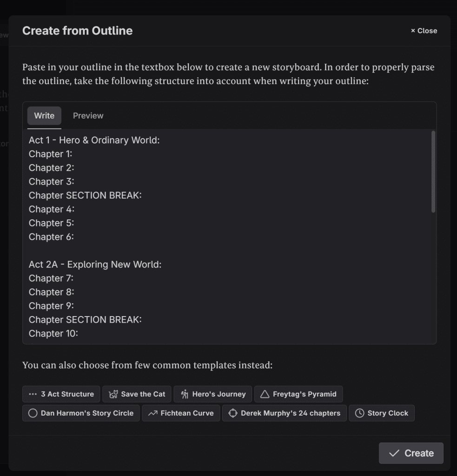Click the hiker icon on Hero's Journey
This screenshot has width=457, height=476.
pos(185,394)
